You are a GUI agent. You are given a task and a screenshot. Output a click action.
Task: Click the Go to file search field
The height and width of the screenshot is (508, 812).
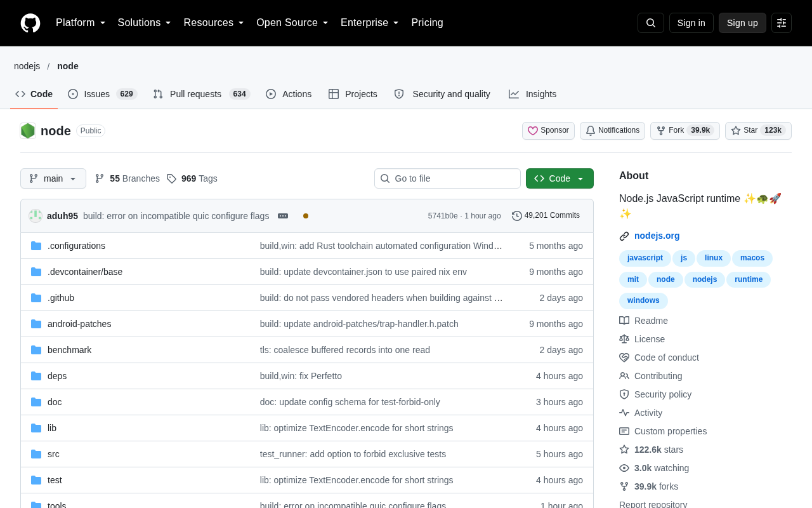pyautogui.click(x=447, y=178)
